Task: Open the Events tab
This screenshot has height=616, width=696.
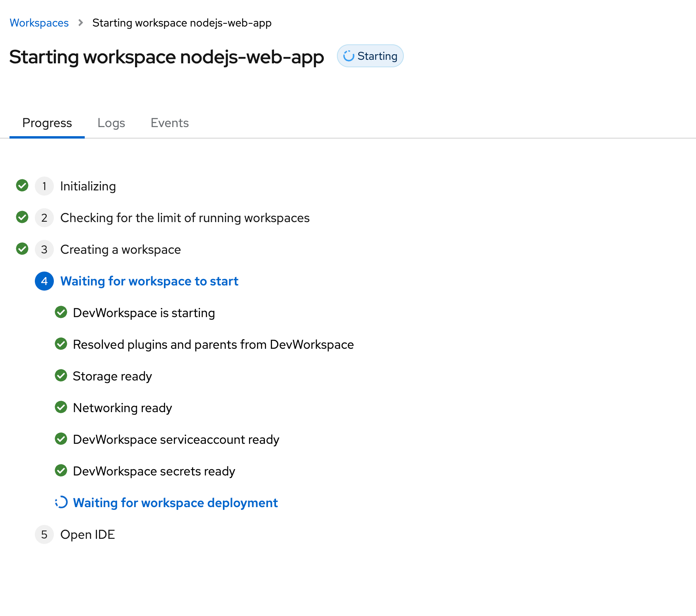Action: point(169,123)
